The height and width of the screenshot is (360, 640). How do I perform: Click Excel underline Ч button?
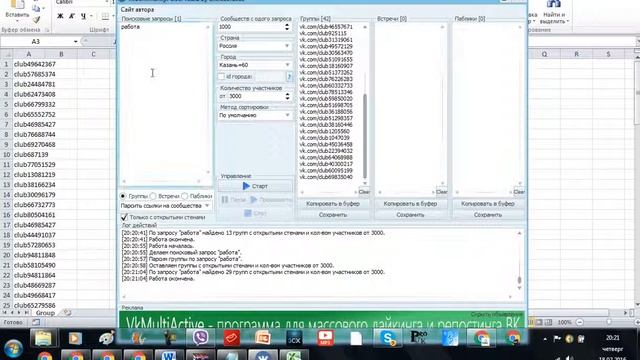click(83, 16)
